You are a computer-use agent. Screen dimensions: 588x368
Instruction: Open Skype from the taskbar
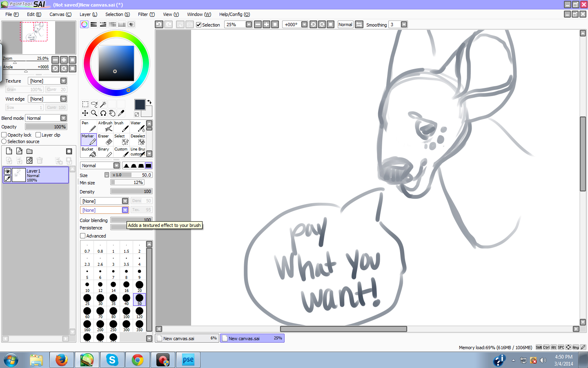tap(112, 360)
